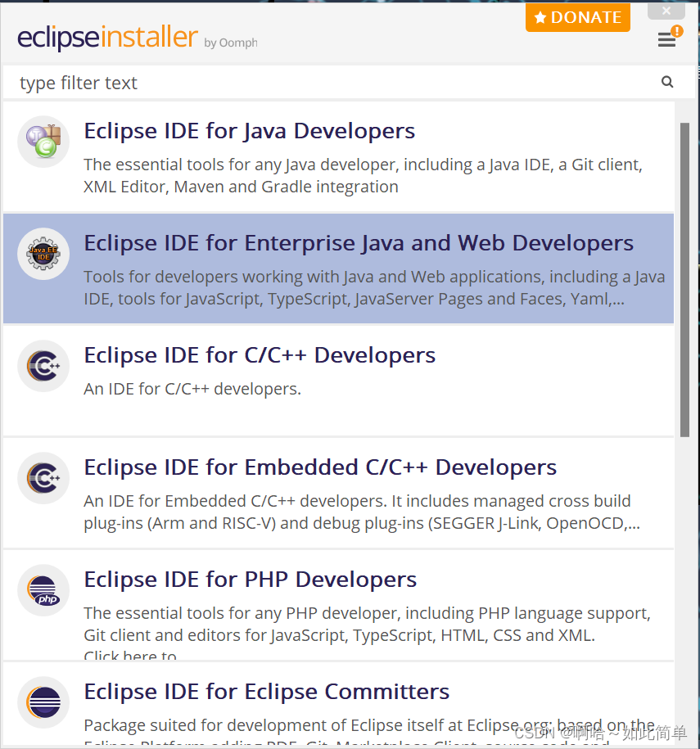Select the Eclipse IDE for PHP Developers entry
This screenshot has height=749, width=700.
251,579
